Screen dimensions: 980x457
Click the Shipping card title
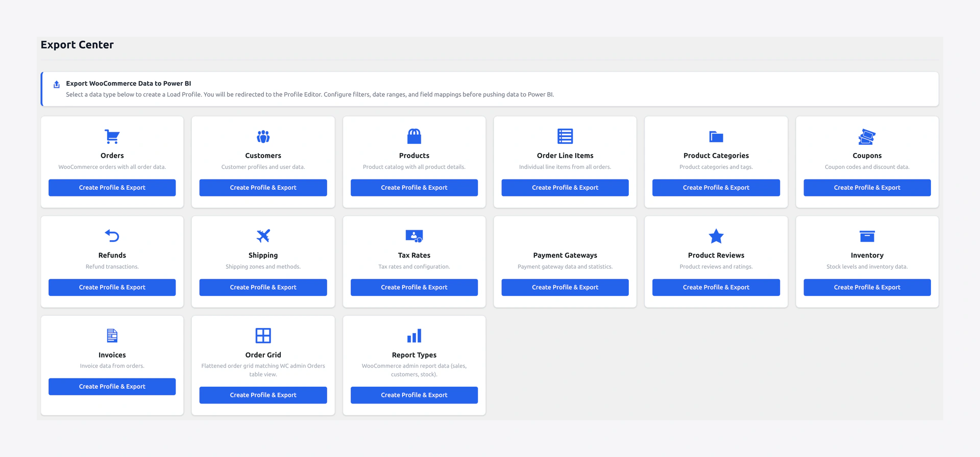pos(263,256)
